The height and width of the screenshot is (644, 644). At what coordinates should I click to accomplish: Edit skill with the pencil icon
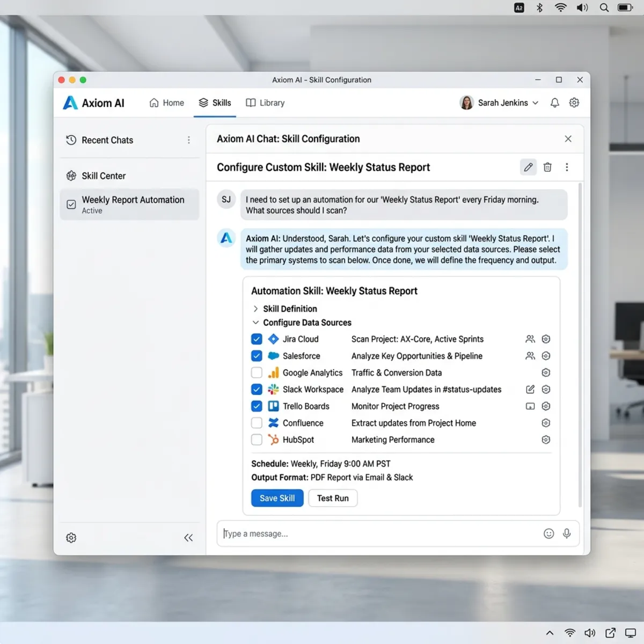click(x=529, y=167)
